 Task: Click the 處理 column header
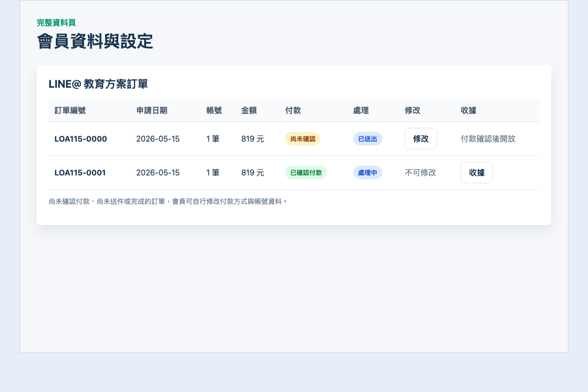pos(361,110)
